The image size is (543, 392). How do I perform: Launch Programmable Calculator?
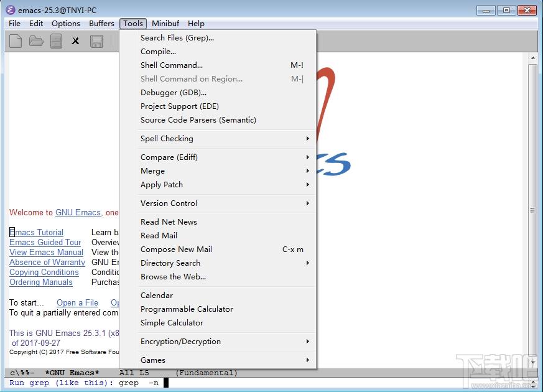click(218, 309)
